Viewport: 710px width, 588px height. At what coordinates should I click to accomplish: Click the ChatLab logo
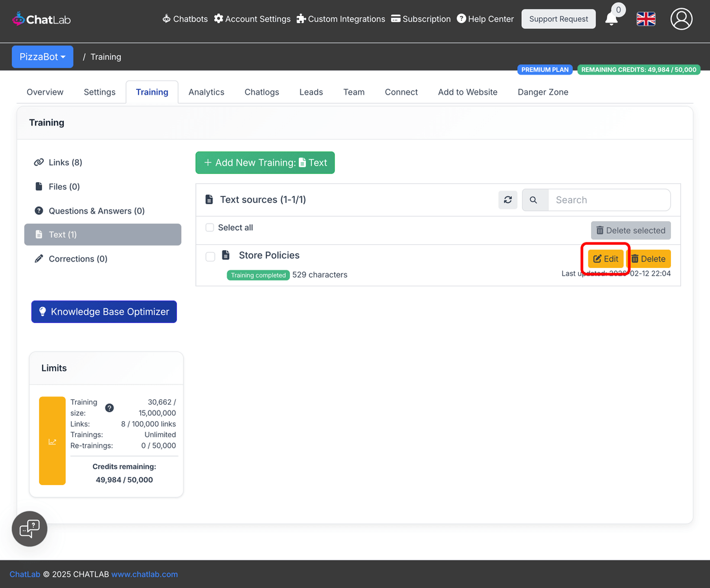[x=41, y=19]
